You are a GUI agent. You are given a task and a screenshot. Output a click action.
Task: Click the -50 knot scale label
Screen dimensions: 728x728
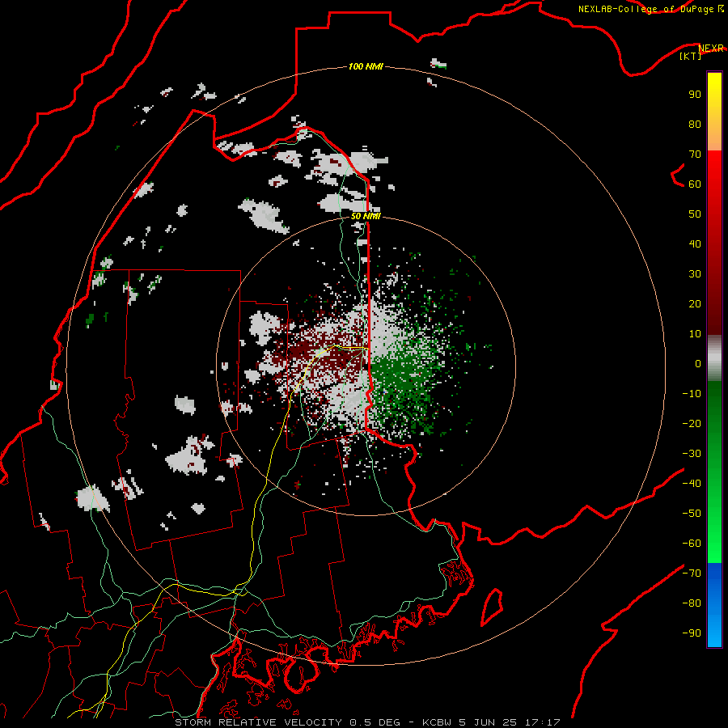pos(692,514)
